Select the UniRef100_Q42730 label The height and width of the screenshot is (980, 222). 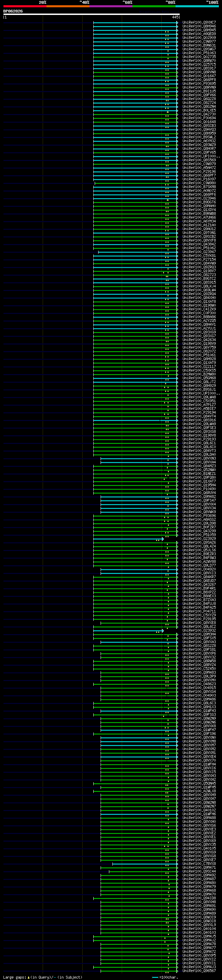[x=199, y=114]
